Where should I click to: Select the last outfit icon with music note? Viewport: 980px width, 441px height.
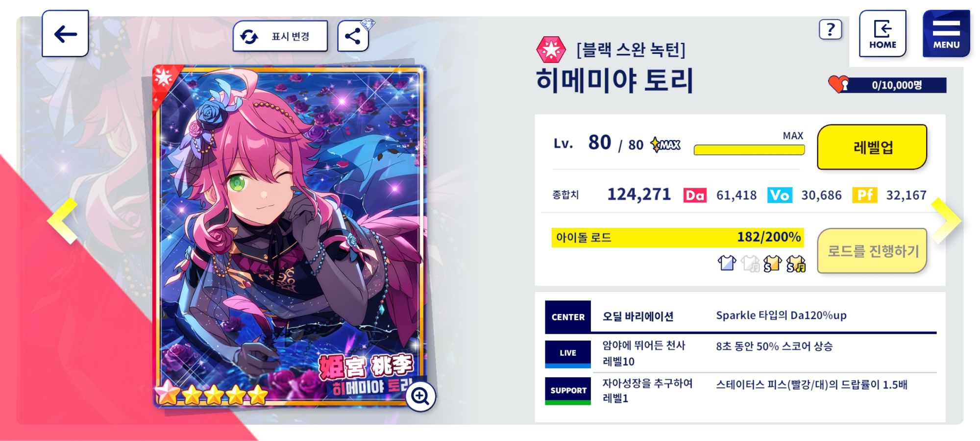(796, 263)
